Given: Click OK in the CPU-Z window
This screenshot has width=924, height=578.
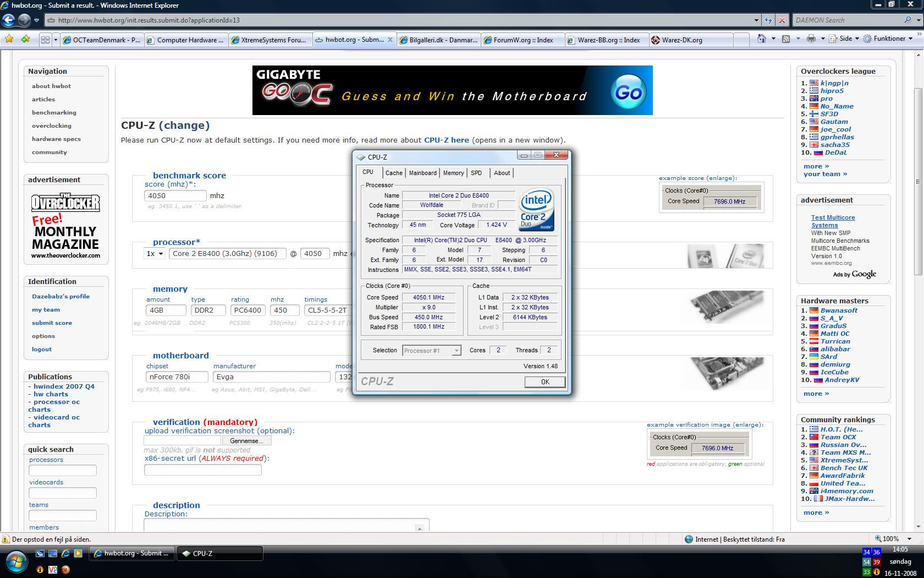Looking at the screenshot, I should 544,381.
